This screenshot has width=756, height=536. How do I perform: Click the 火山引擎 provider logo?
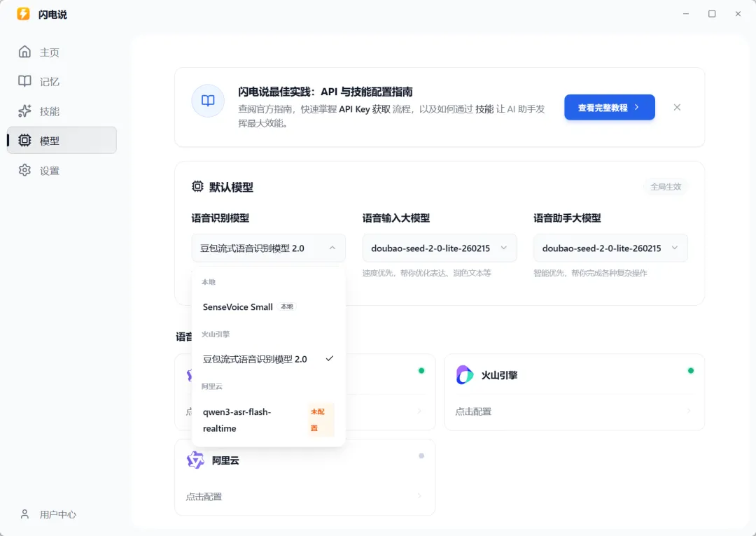465,374
